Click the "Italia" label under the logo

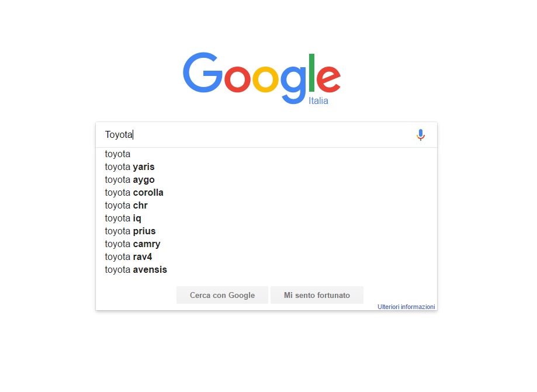pyautogui.click(x=318, y=100)
